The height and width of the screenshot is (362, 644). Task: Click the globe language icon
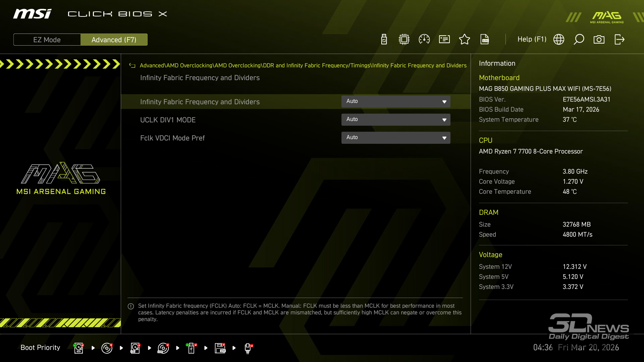[x=559, y=40]
